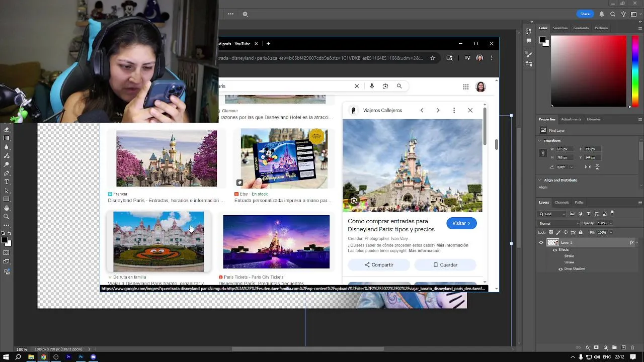Click the Guardar button
Screen dimensions: 644x362
click(x=445, y=264)
